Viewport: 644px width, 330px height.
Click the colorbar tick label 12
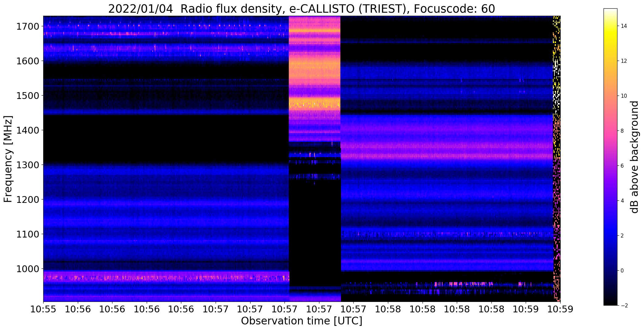click(624, 61)
